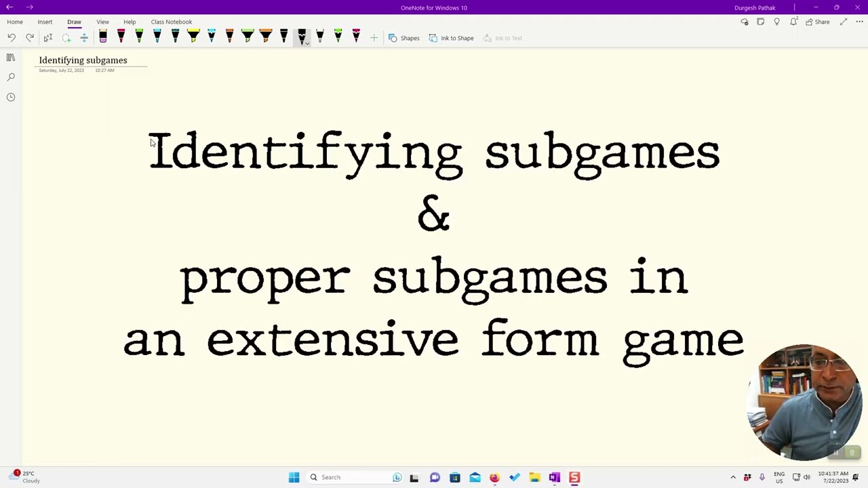Open the three-dot Settings and More menu
This screenshot has height=488, width=868.
860,22
